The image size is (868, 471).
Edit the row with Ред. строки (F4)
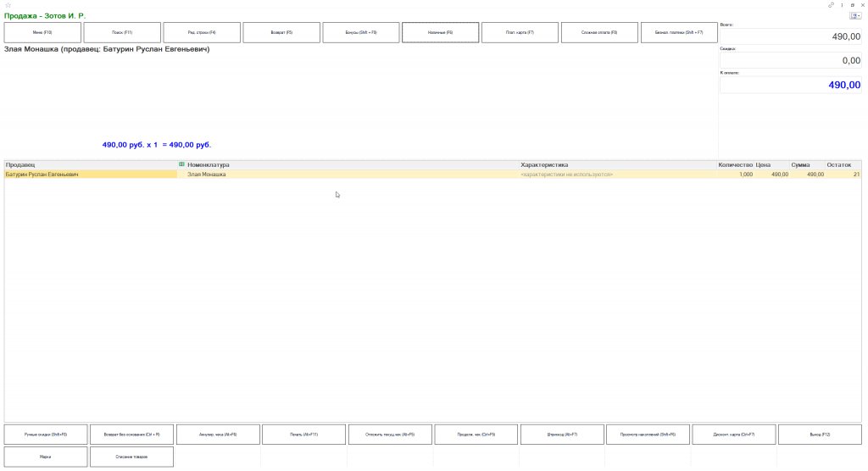click(202, 33)
